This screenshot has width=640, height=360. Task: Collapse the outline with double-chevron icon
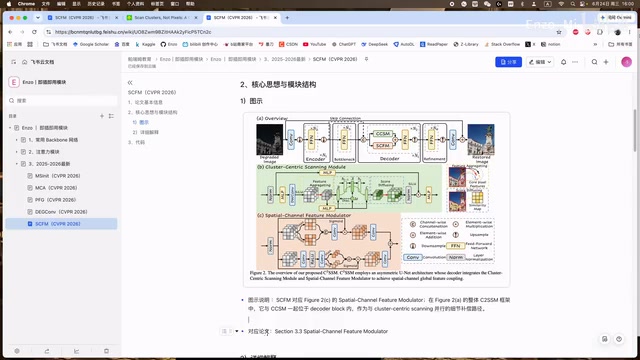[x=130, y=82]
